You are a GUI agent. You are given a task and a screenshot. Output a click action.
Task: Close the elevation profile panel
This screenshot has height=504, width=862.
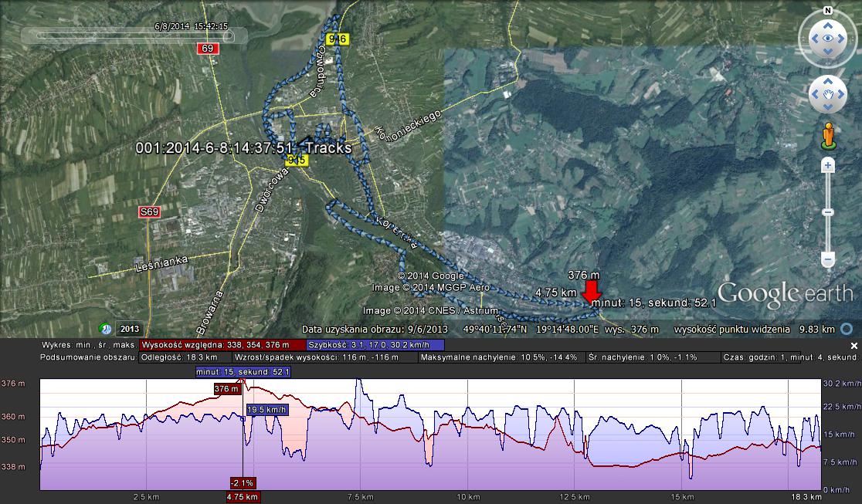[x=854, y=345]
